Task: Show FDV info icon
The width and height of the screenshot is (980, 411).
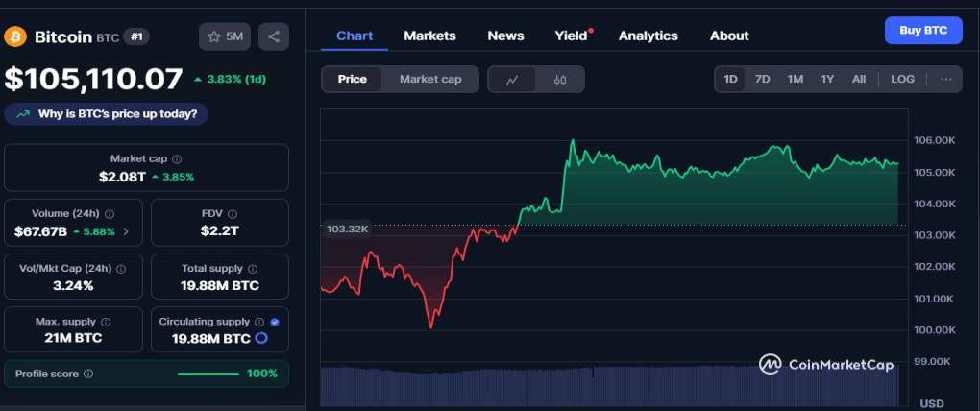Action: 233,213
